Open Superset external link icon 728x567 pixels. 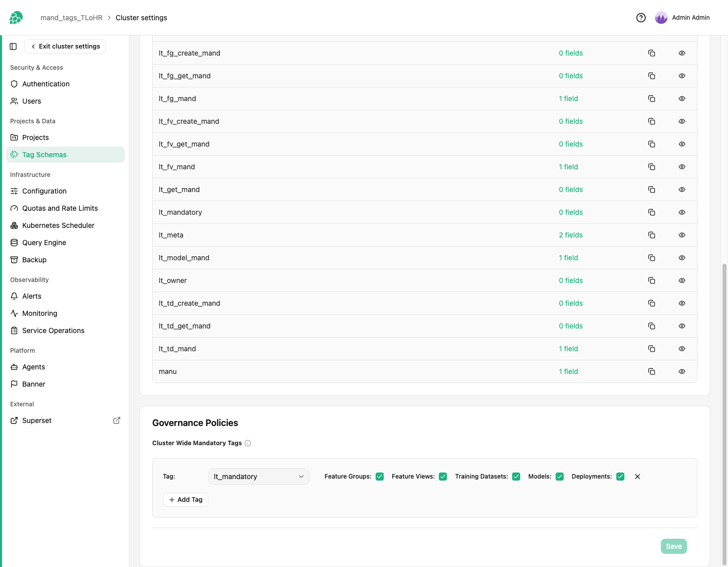tap(117, 420)
